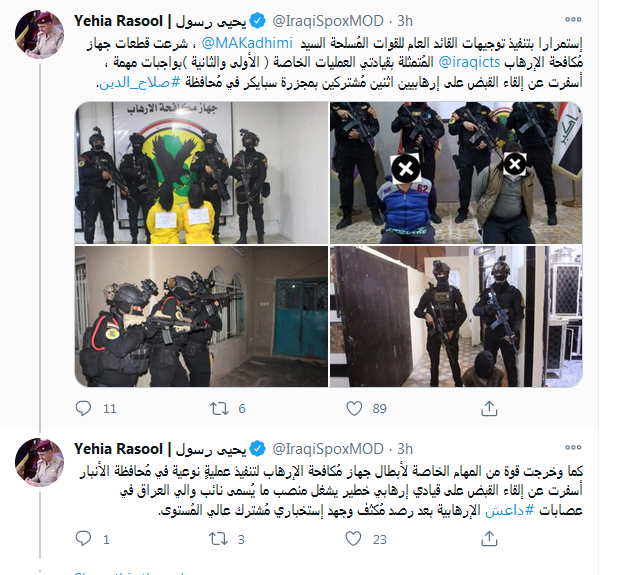Like the first tweet with 89 likes
The height and width of the screenshot is (575, 623).
(x=354, y=408)
